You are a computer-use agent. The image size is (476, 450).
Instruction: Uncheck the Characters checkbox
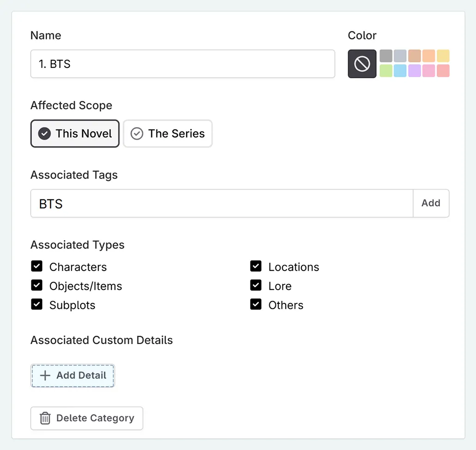[x=37, y=266]
